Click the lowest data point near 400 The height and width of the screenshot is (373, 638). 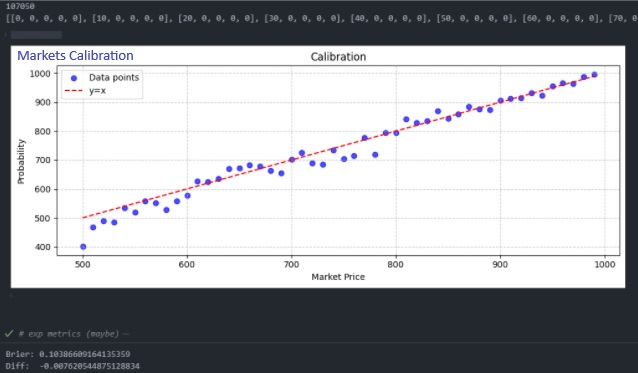tap(83, 246)
